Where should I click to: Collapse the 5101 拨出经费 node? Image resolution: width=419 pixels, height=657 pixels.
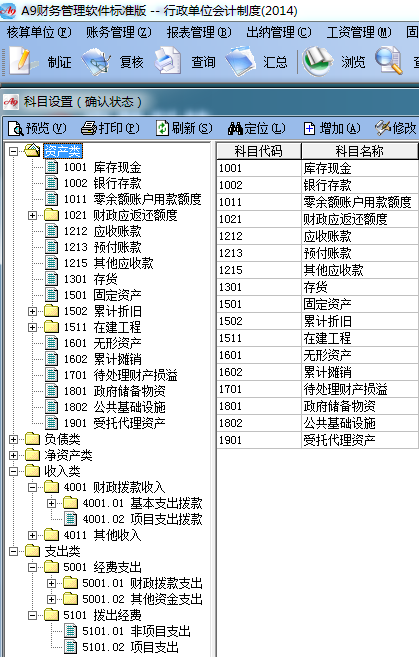tap(32, 615)
